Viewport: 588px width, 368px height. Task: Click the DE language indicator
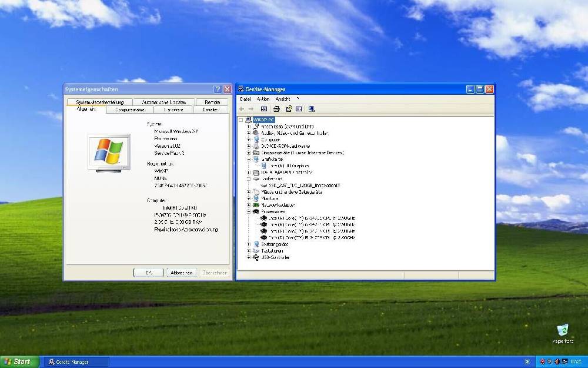coord(527,362)
